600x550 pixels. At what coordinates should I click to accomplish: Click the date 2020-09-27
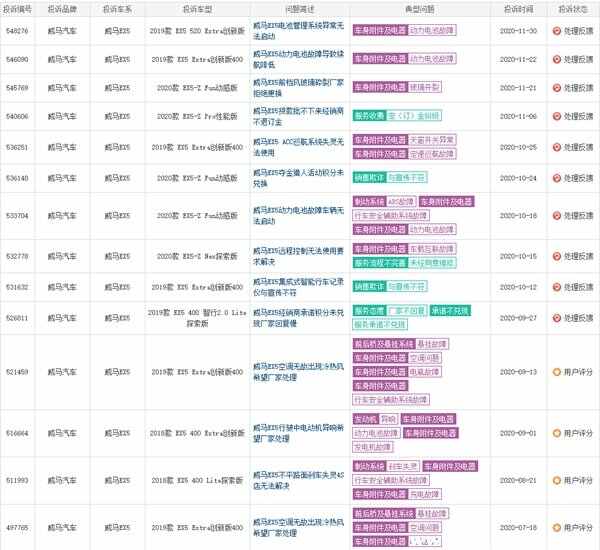[x=518, y=318]
